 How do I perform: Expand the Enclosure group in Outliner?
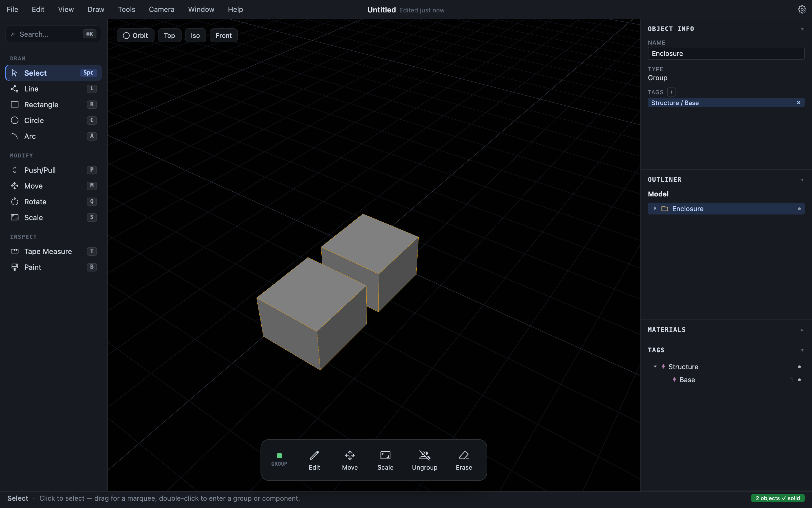tap(655, 209)
